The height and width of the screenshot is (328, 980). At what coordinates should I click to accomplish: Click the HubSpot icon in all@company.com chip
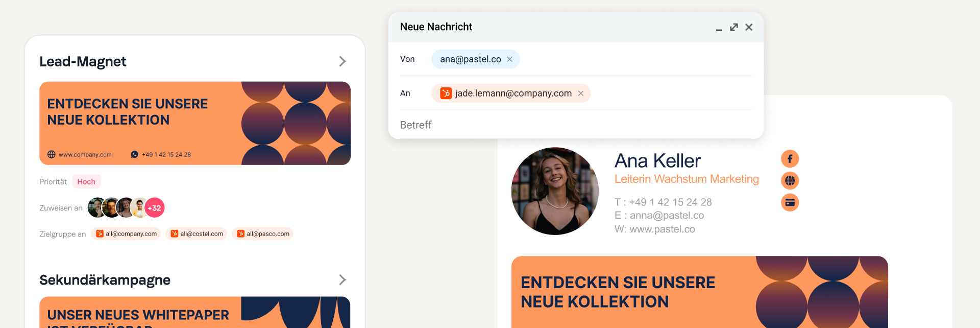(x=100, y=233)
